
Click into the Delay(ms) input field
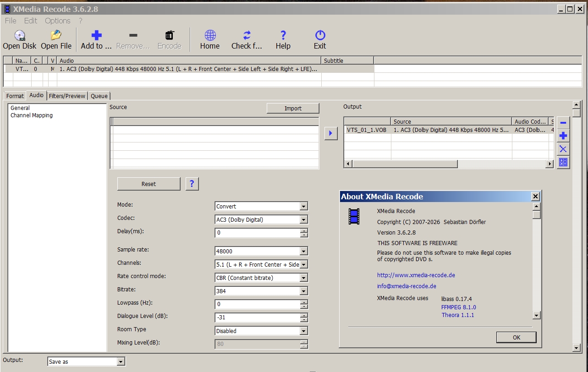coord(258,233)
